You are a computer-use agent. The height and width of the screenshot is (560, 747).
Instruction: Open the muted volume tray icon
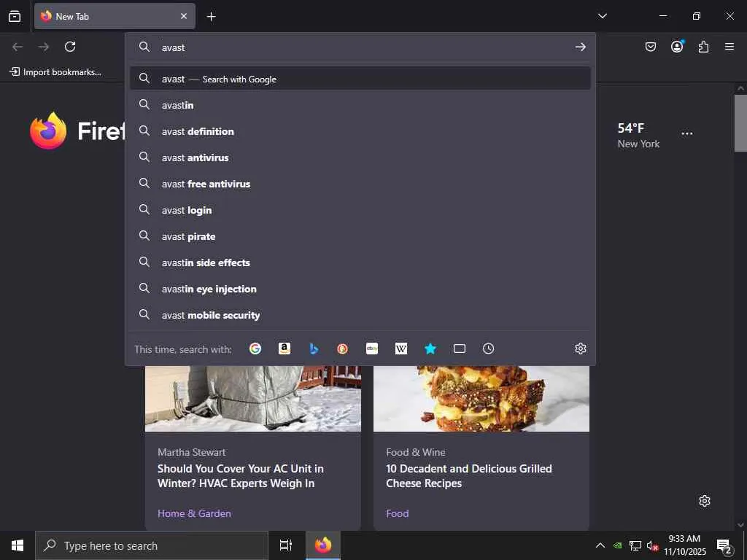coord(651,545)
